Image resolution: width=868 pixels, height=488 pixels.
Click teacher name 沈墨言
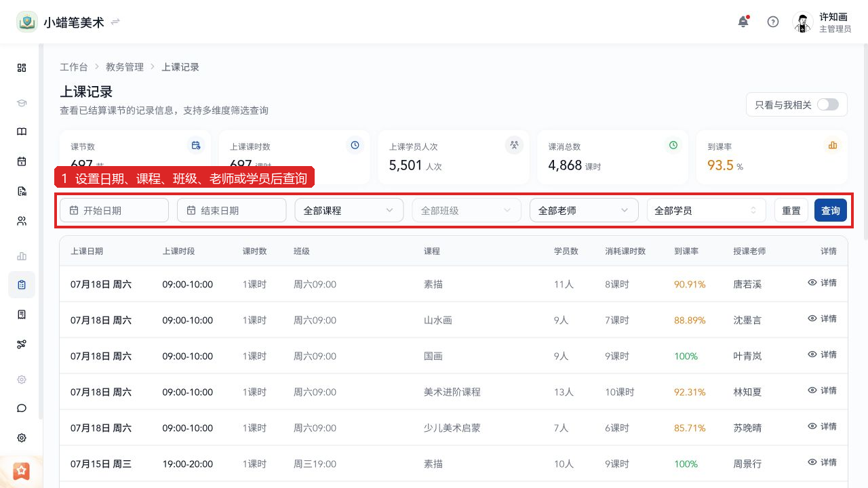tap(747, 321)
